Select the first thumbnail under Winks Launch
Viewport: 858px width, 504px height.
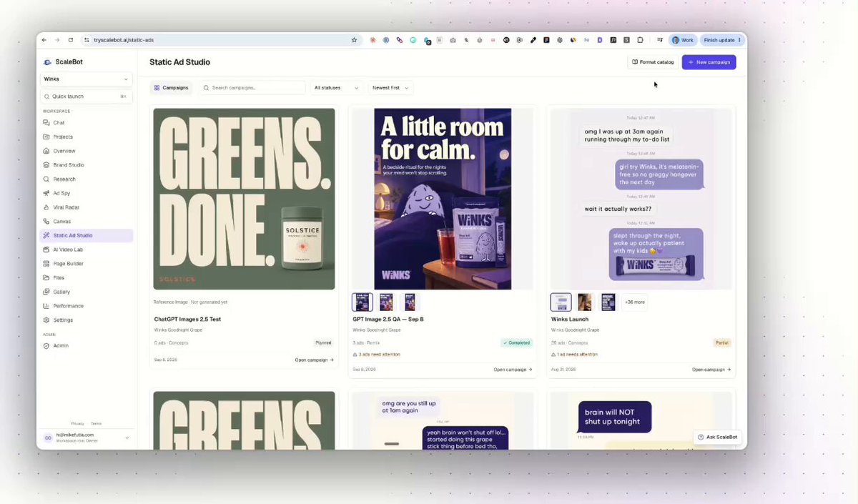[561, 302]
